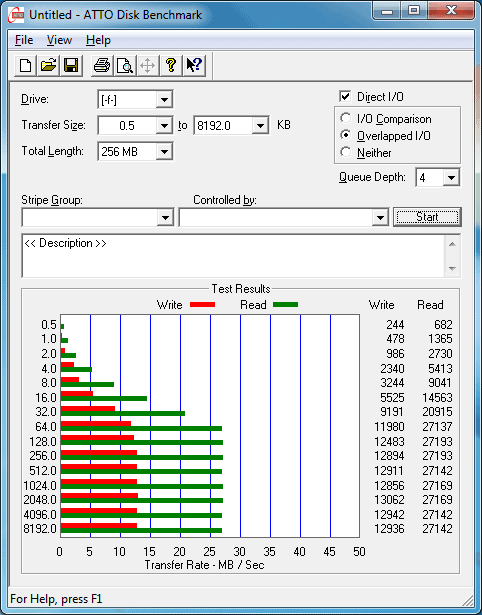Open the Queue Depth dropdown
The height and width of the screenshot is (615, 482).
(x=451, y=178)
